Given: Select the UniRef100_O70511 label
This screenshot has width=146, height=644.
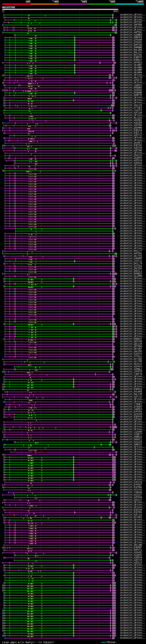Looking at the screenshot, I should 131,356.
